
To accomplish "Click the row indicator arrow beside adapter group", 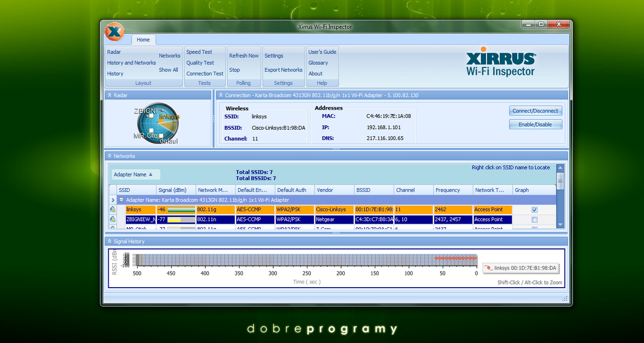I will [113, 200].
